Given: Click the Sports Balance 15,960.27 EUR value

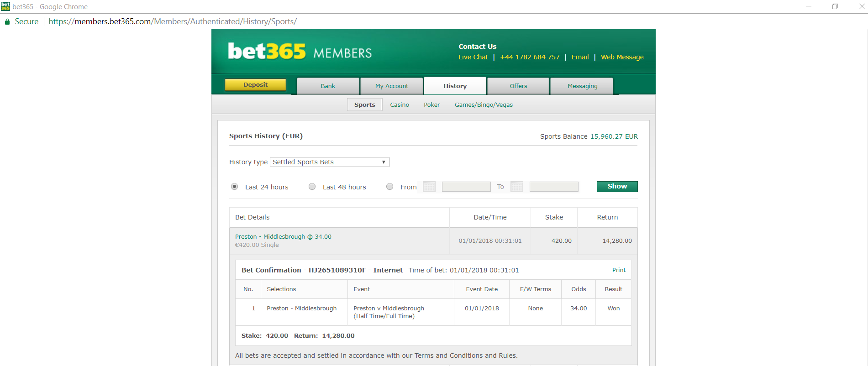Looking at the screenshot, I should point(614,136).
